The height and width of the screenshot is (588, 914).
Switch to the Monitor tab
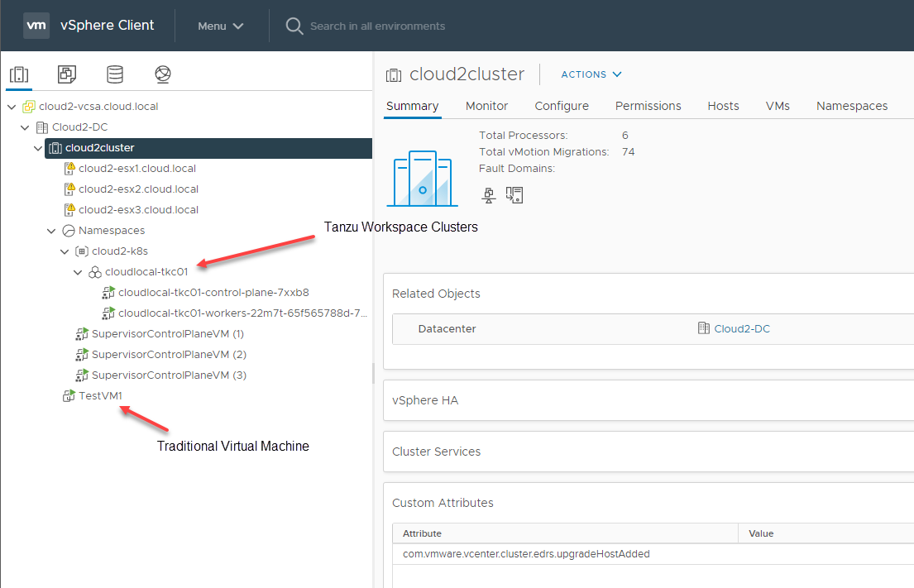click(x=486, y=106)
